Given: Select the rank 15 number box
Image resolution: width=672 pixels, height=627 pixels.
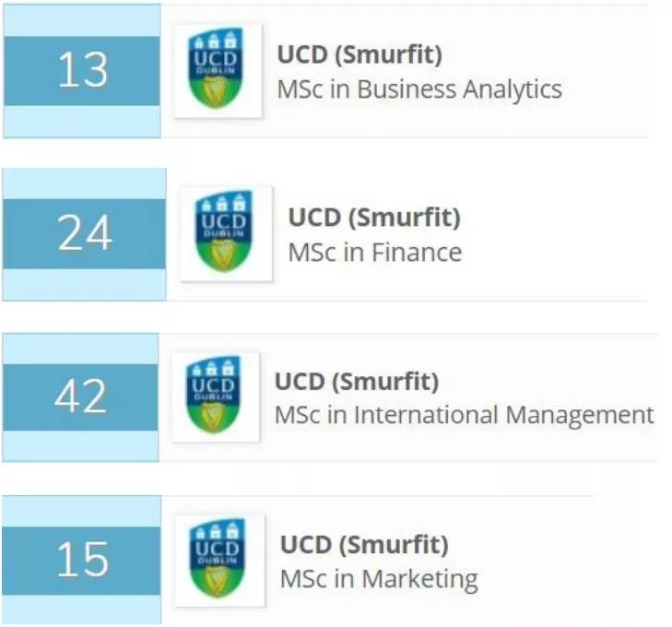Looking at the screenshot, I should [82, 560].
